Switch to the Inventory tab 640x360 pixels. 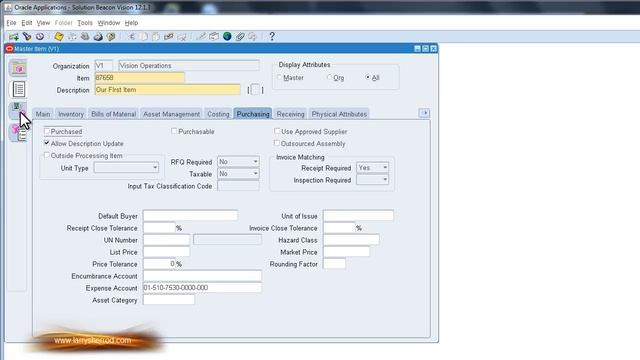pyautogui.click(x=71, y=114)
